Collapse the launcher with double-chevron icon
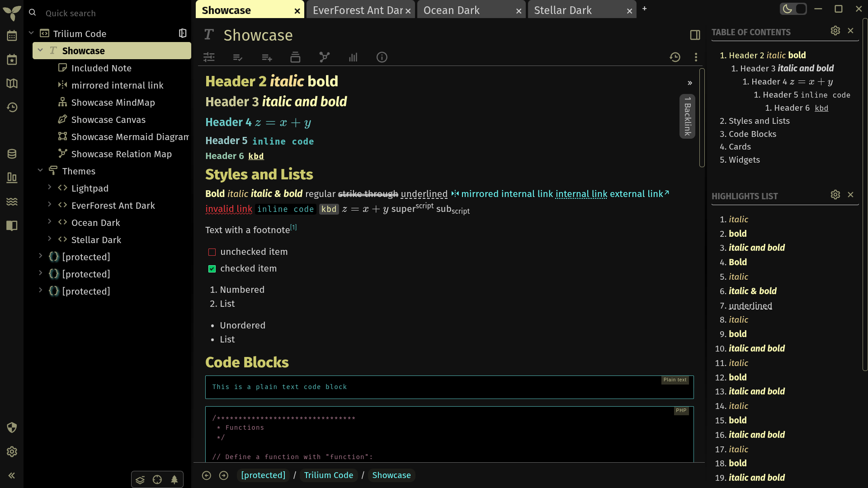Screen dimensions: 868x488 (12, 475)
